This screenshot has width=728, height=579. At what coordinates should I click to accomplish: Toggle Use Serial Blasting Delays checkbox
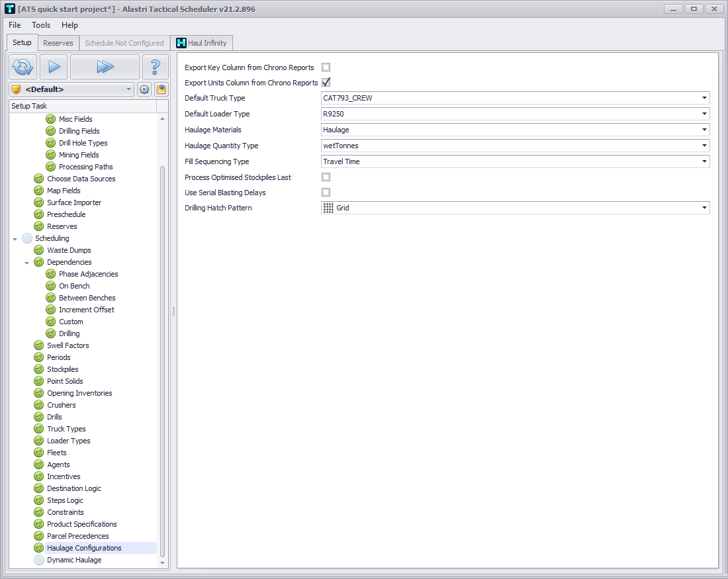coord(326,193)
